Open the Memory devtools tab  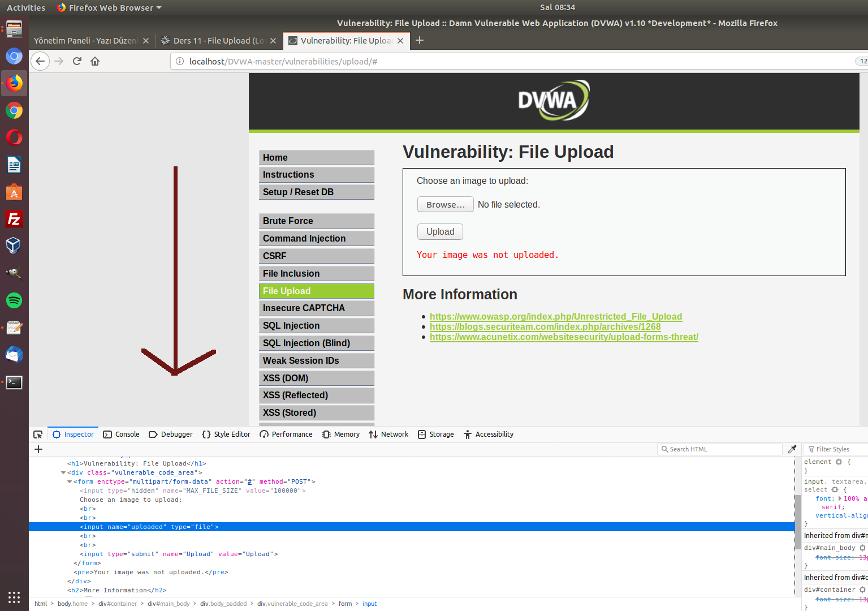pos(341,434)
